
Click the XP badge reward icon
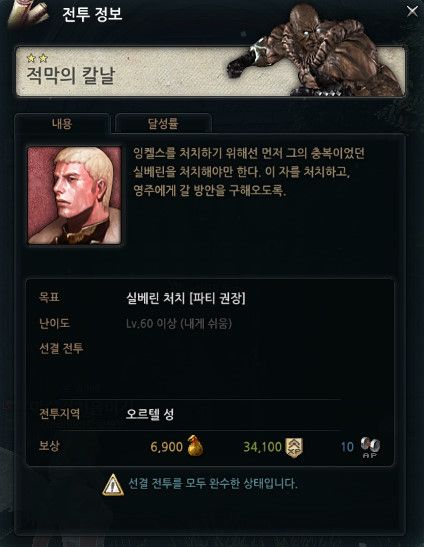click(294, 447)
